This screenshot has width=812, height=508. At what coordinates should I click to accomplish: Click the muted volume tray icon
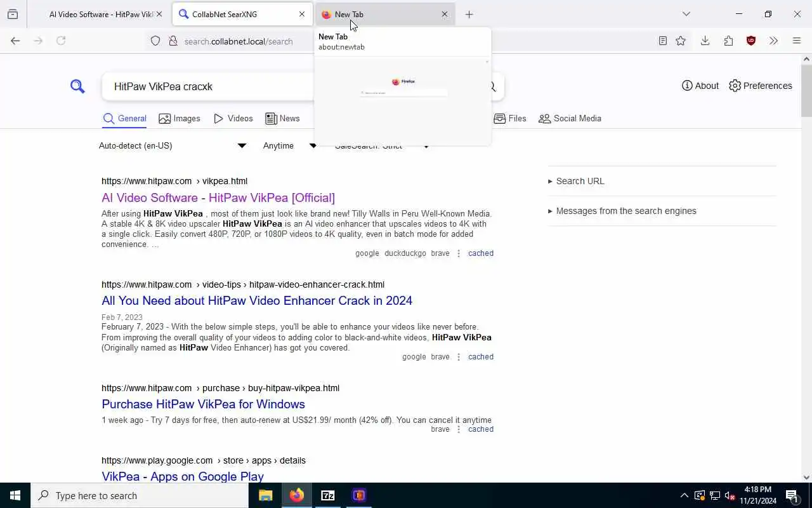(x=730, y=495)
